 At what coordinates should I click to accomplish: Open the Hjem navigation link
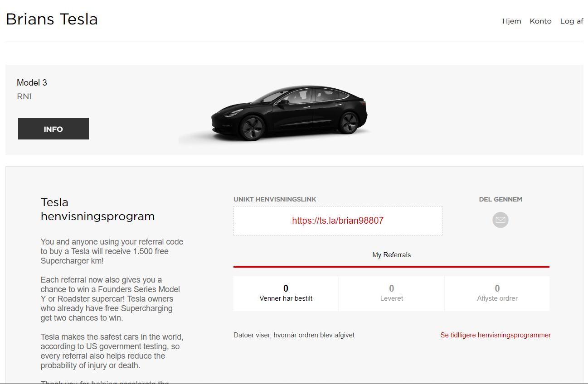point(511,21)
